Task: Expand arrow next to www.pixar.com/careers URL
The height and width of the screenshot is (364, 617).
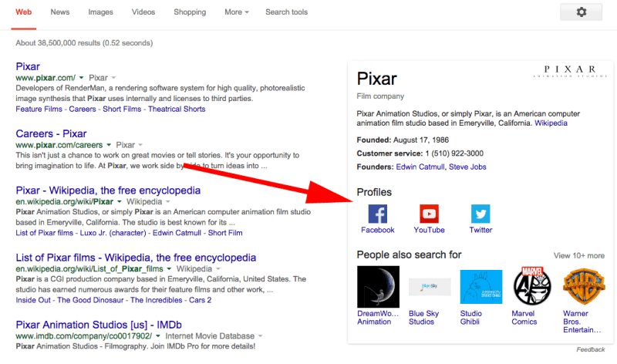Action: (x=109, y=145)
